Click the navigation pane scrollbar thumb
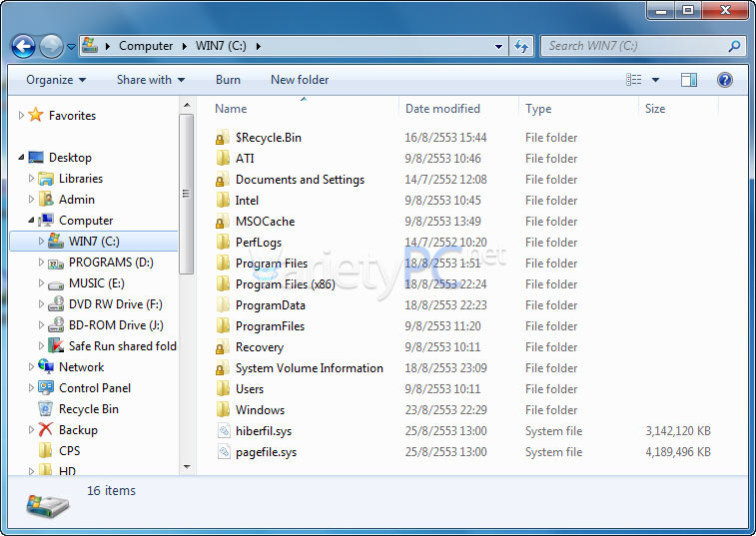This screenshot has width=756, height=536. tap(186, 194)
